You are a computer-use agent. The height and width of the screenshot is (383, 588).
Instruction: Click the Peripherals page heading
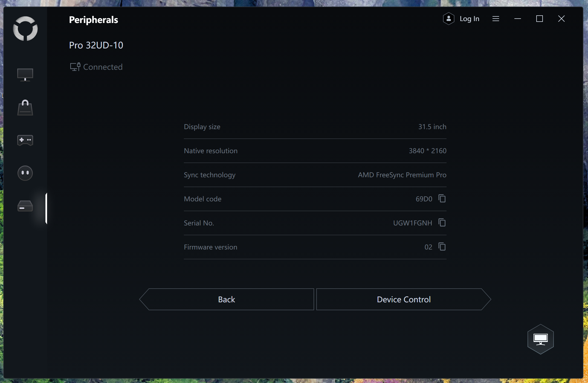click(93, 20)
